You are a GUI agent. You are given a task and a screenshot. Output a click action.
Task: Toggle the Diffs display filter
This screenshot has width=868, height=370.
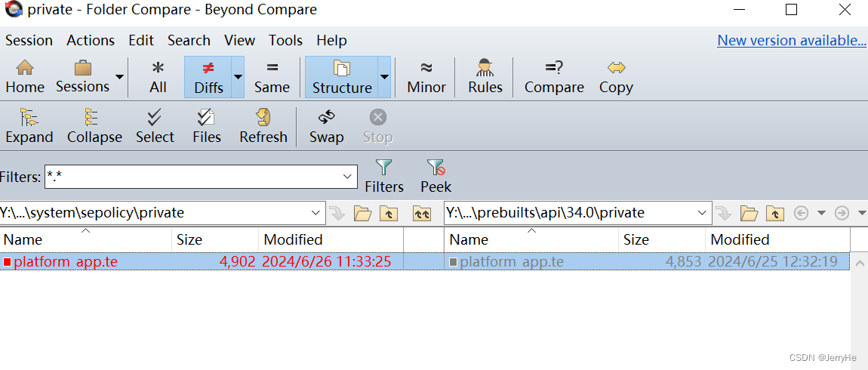(208, 77)
